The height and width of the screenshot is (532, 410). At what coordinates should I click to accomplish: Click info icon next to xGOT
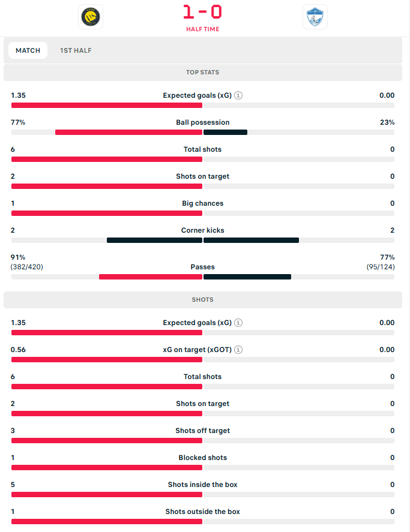pos(238,350)
